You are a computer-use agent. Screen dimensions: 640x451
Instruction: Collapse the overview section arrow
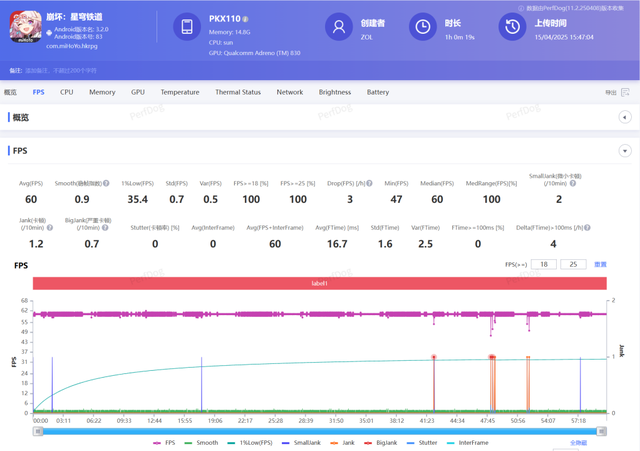click(x=625, y=117)
